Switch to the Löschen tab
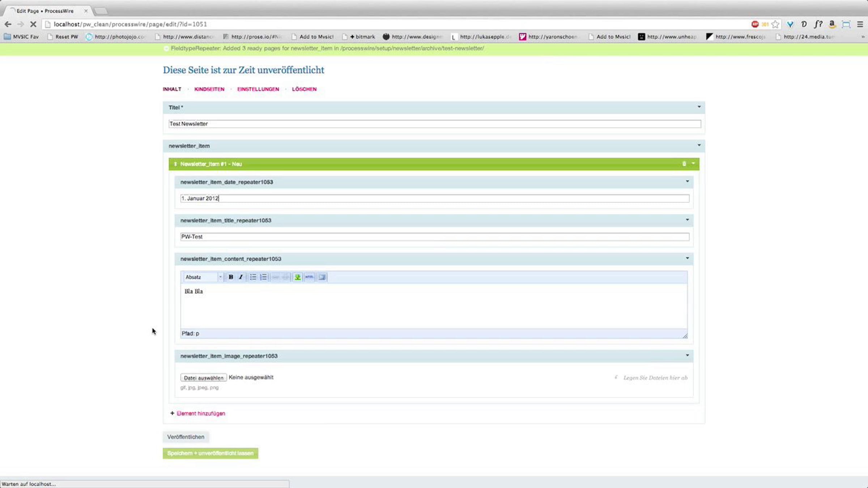This screenshot has height=488, width=868. click(304, 89)
